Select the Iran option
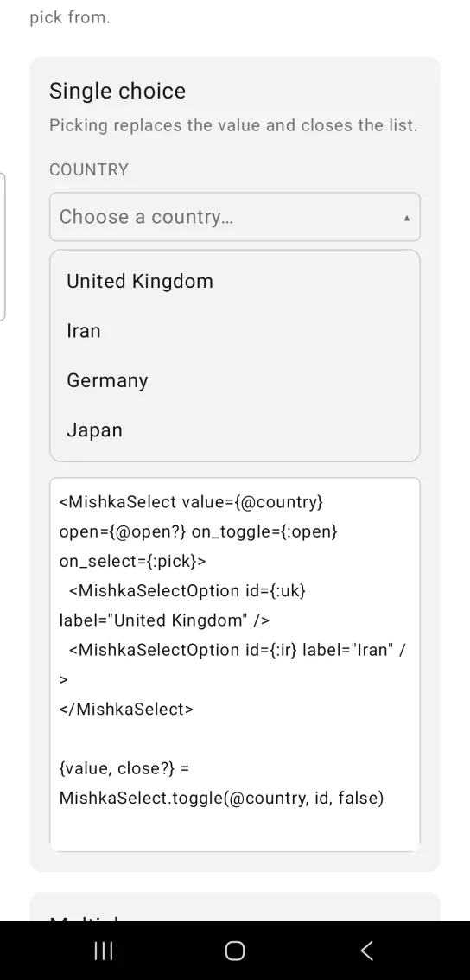470x980 pixels. point(234,331)
